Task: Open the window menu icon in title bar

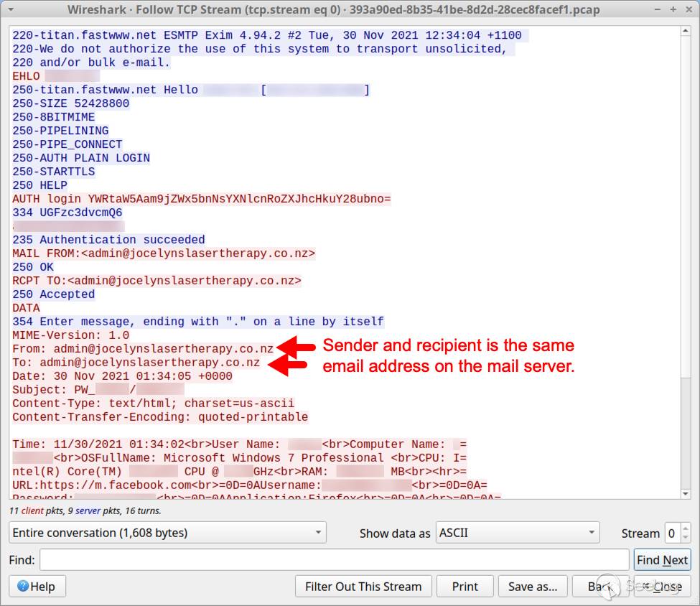Action: [x=11, y=9]
